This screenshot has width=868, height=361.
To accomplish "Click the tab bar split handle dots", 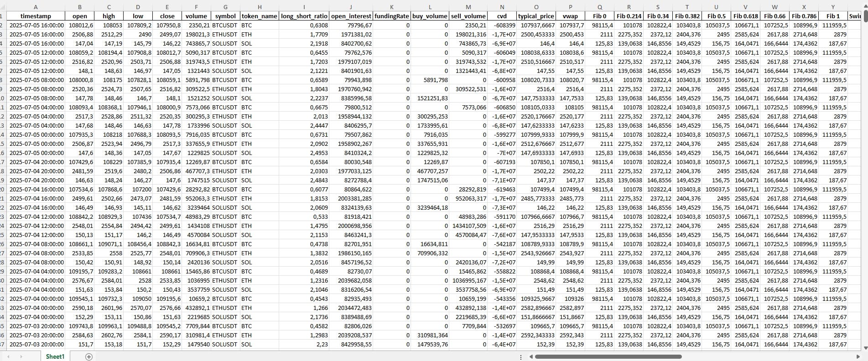I will [521, 356].
